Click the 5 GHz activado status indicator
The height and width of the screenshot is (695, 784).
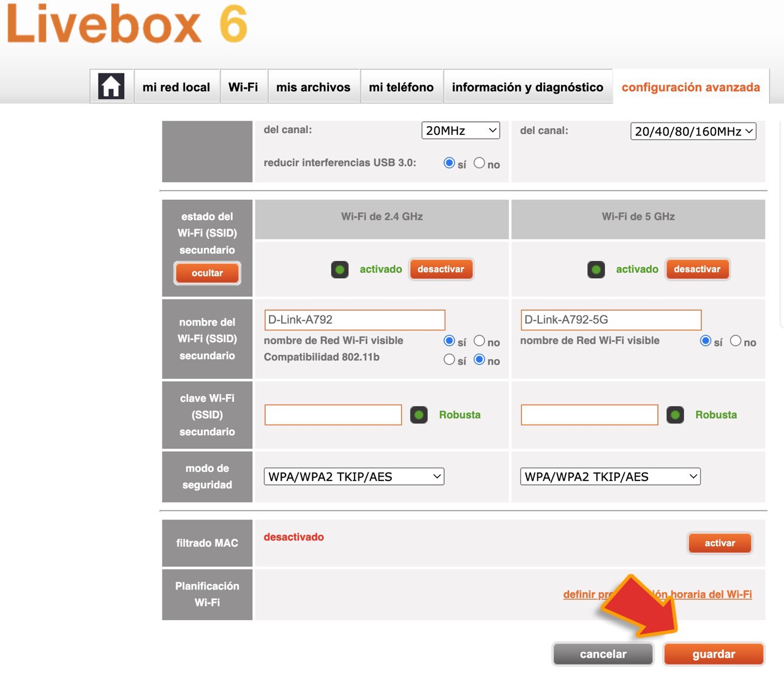pos(596,270)
